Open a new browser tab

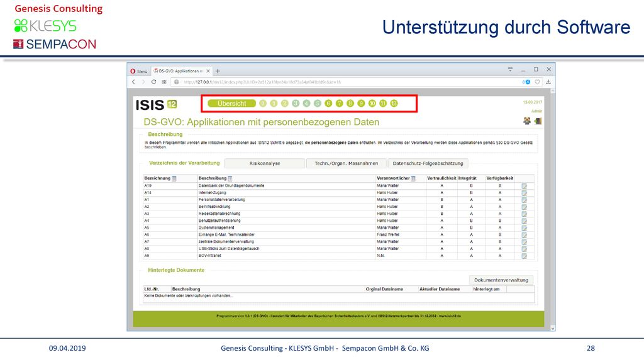[218, 71]
